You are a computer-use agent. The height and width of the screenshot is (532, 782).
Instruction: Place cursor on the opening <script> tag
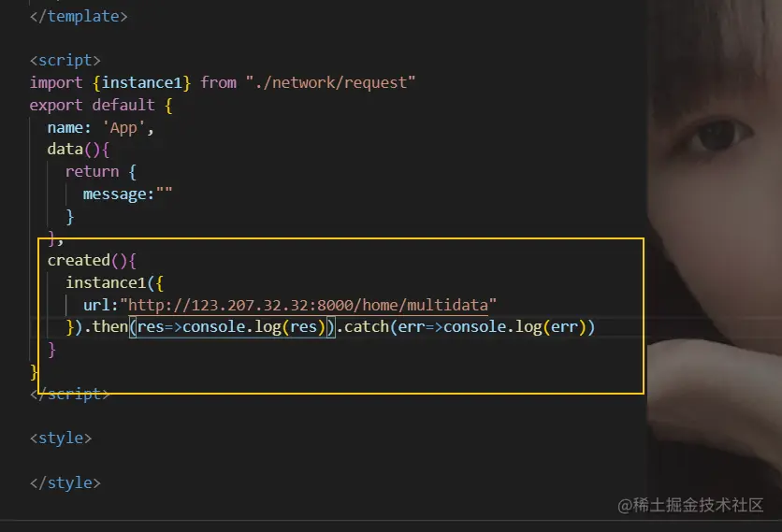65,61
